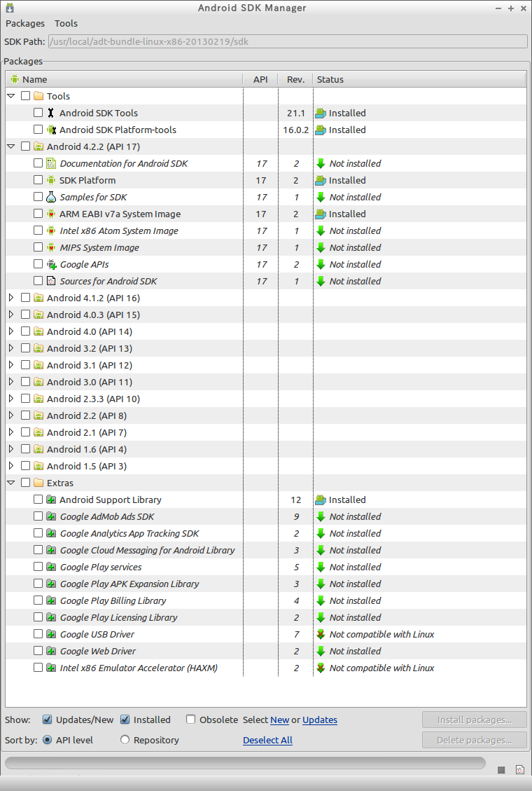Screen dimensions: 532x791
Task: Click the Google AdMob Ads SDK icon
Action: click(x=51, y=516)
